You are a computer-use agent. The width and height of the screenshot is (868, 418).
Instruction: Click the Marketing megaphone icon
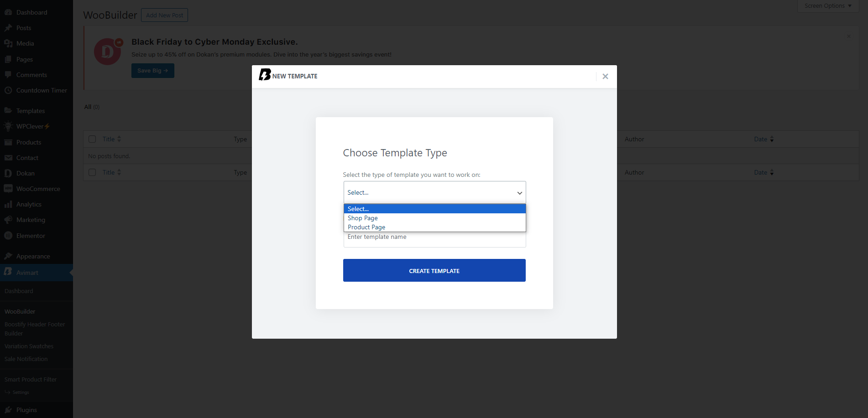[8, 220]
